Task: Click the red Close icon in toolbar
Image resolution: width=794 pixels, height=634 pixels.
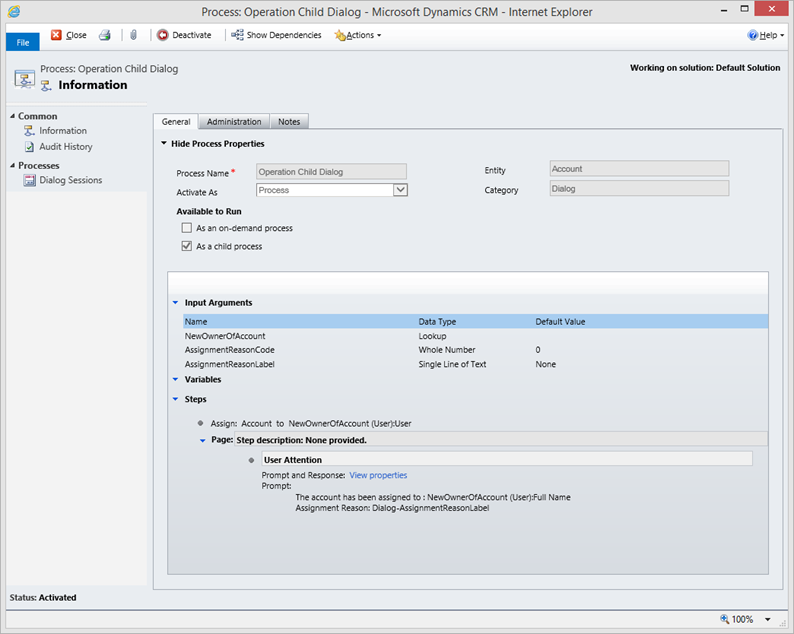Action: click(x=56, y=35)
